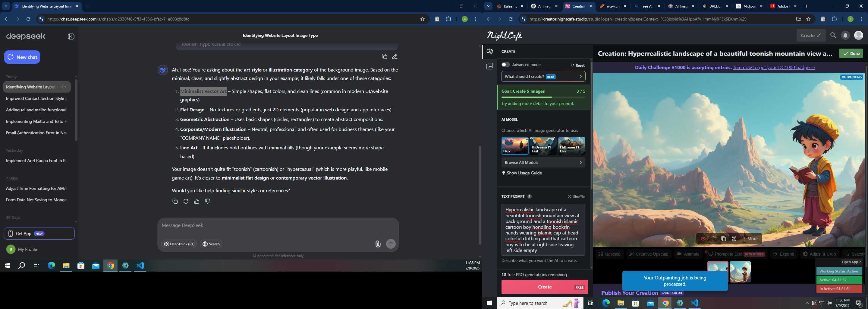Click the Shuffle prompt button

tap(576, 197)
